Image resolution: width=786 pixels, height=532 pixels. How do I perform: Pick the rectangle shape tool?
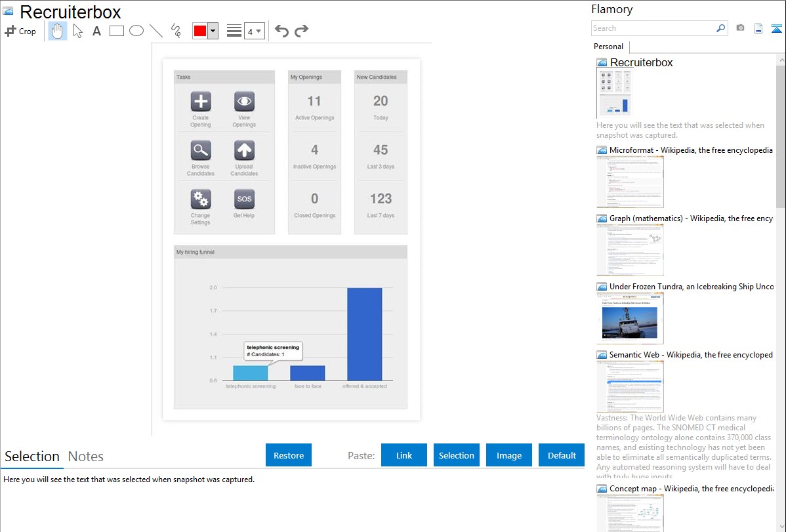click(117, 31)
